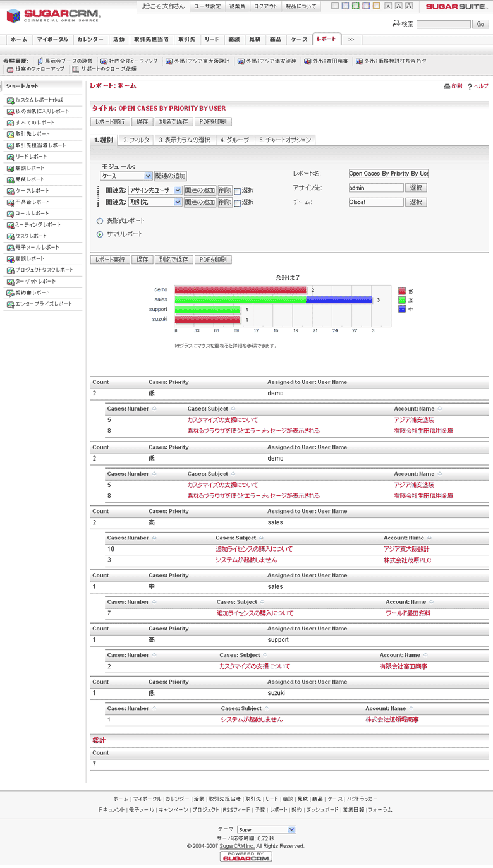The width and height of the screenshot is (493, 868).
Task: Open the ワールド墨田燃料 account link
Action: tap(408, 613)
